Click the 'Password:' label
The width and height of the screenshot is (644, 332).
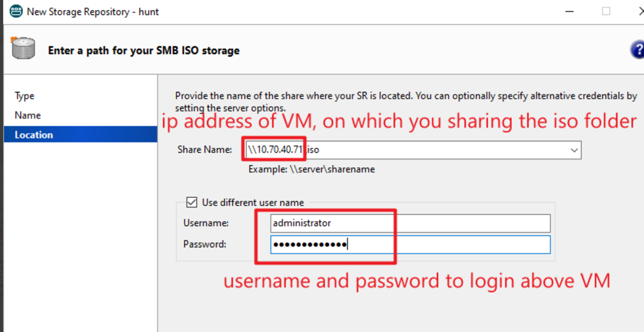pos(205,244)
